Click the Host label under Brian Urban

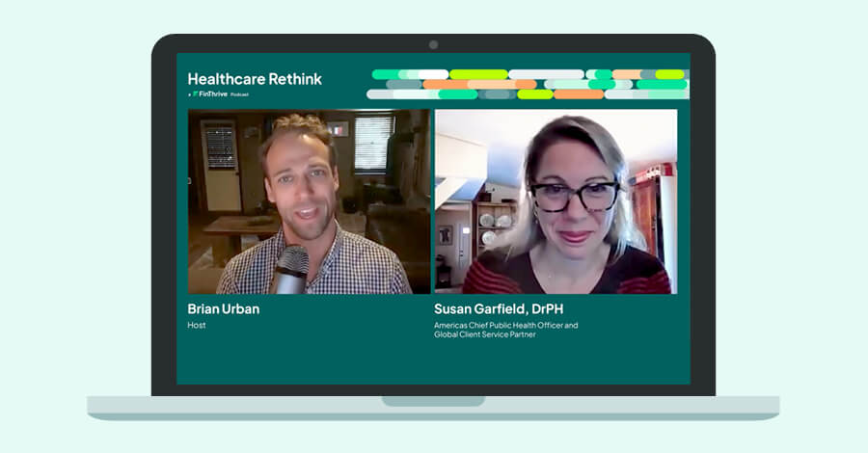[x=197, y=326]
